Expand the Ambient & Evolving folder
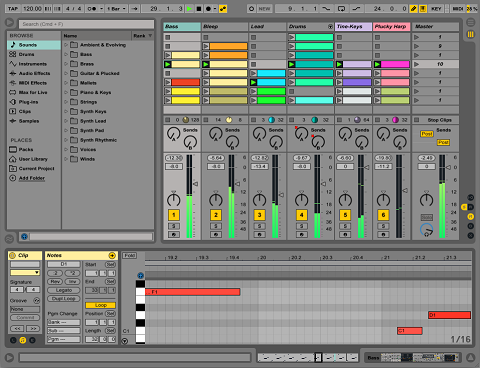This screenshot has width=480, height=368. (66, 45)
